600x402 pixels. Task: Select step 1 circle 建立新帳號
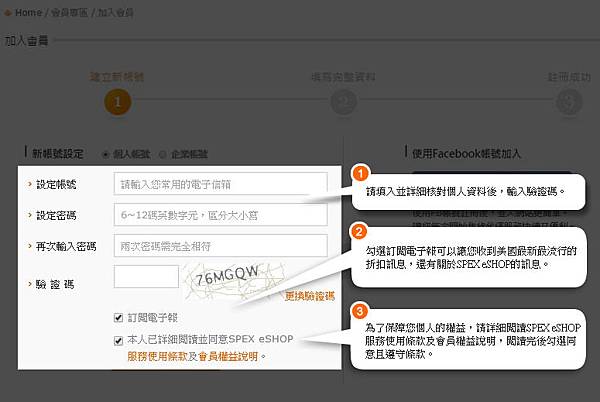point(117,102)
